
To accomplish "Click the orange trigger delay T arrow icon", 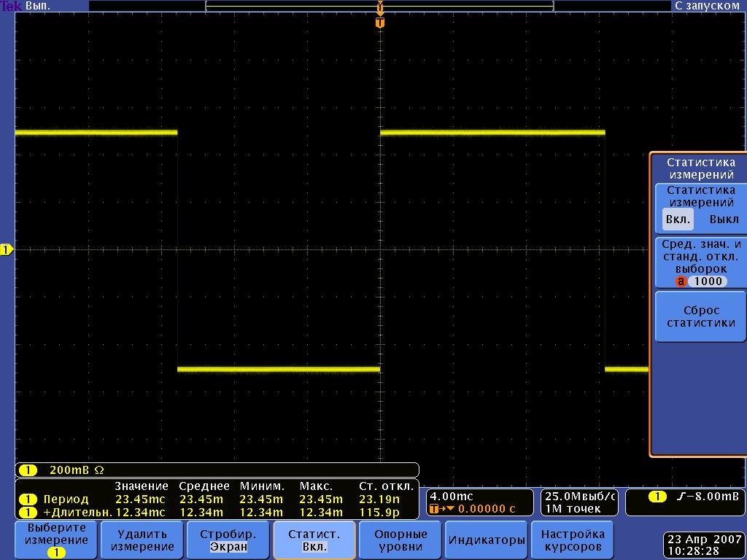I will pos(441,509).
